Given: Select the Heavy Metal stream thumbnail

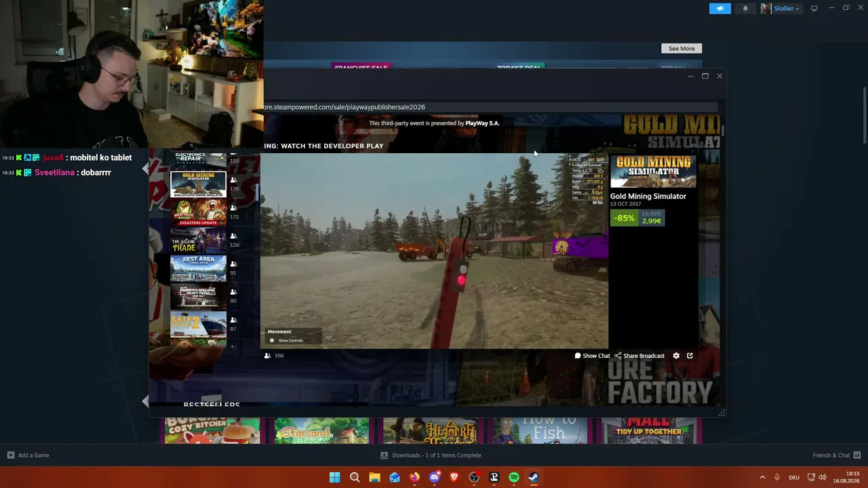Looking at the screenshot, I should 198,296.
